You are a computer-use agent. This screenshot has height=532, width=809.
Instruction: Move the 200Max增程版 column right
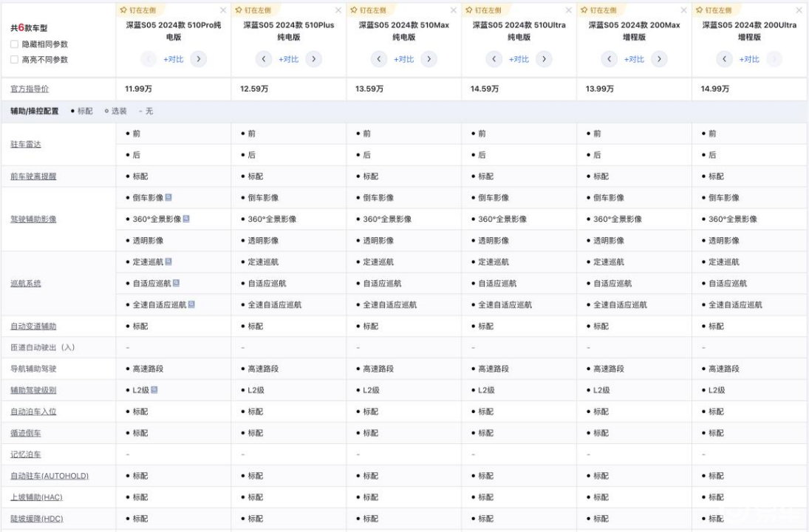(x=659, y=59)
